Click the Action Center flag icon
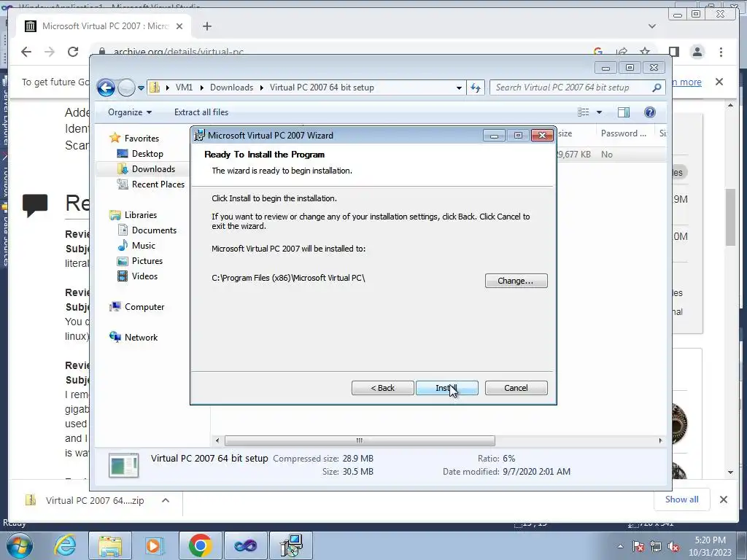The image size is (747, 560). 638,547
